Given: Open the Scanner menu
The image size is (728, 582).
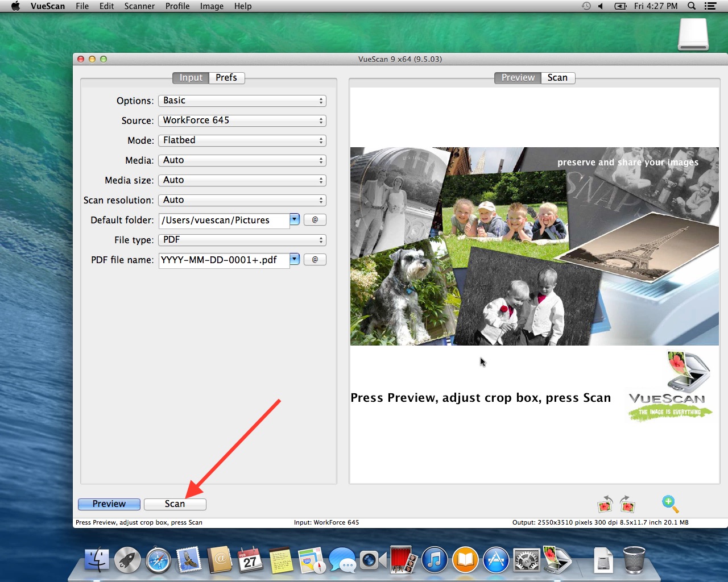Looking at the screenshot, I should point(139,6).
